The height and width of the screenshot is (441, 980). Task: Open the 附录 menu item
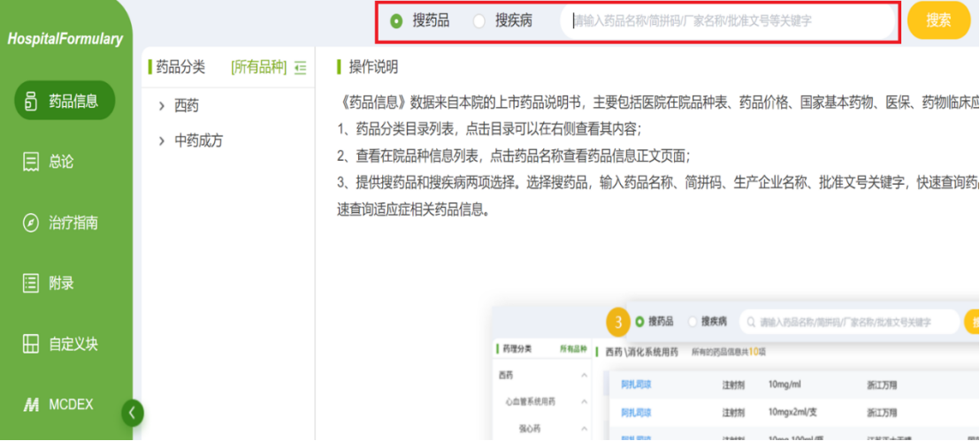point(61,284)
